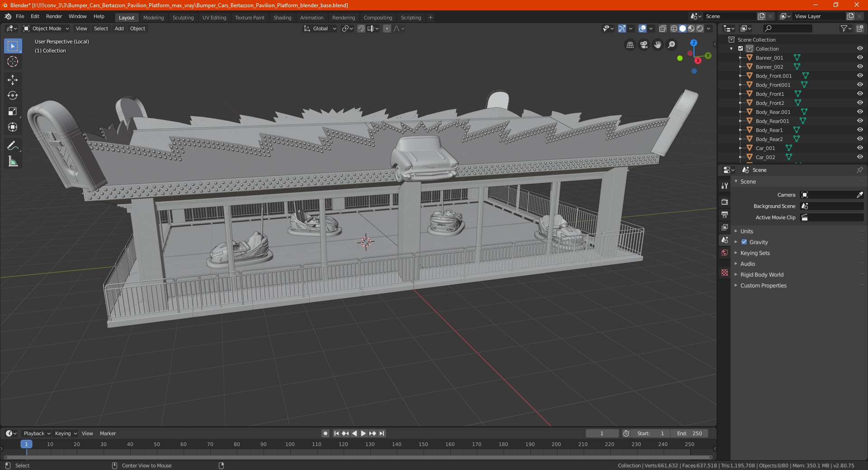Choose the Measure tool
868x470 pixels.
tap(13, 161)
